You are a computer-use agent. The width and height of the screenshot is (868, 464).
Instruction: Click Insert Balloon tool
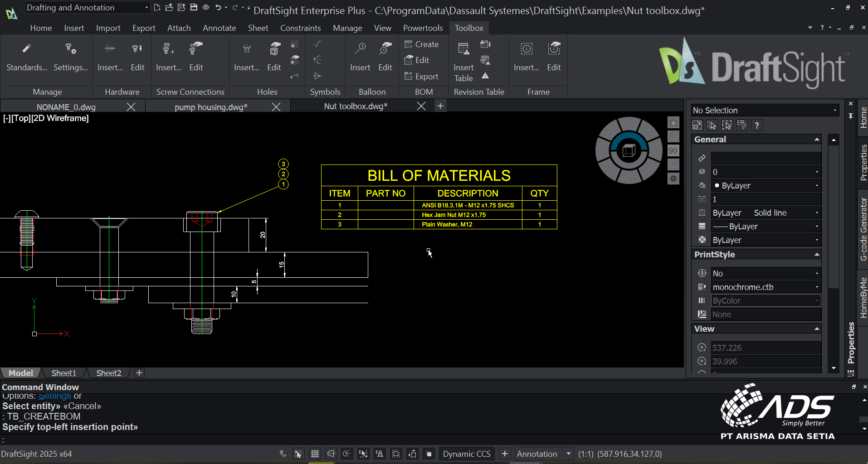point(360,57)
